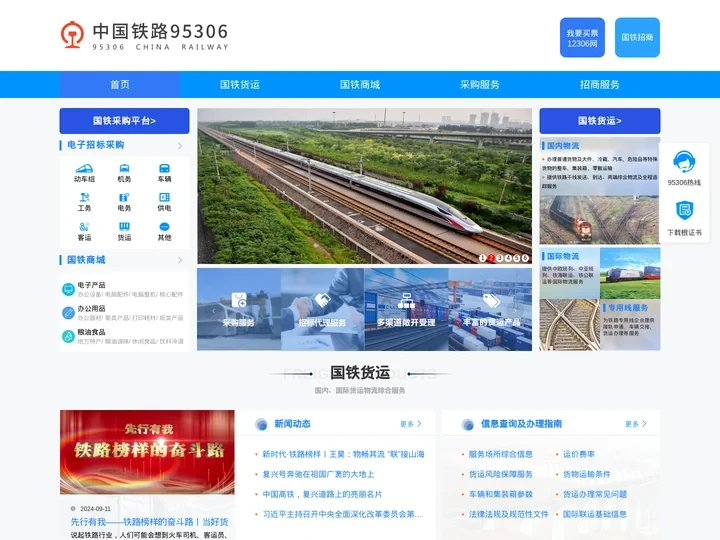The width and height of the screenshot is (720, 540).
Task: Open the 国铁货运> blue button
Action: pyautogui.click(x=600, y=121)
